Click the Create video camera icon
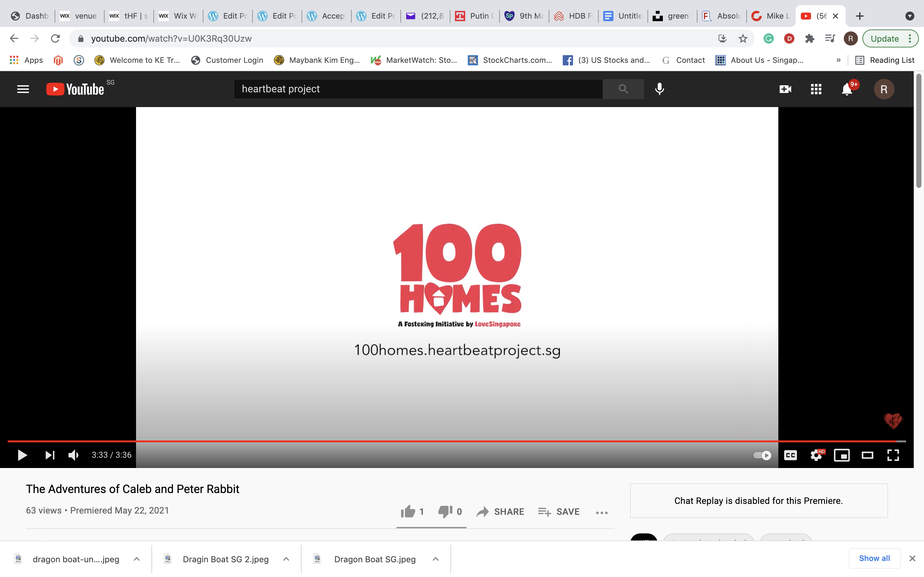This screenshot has width=924, height=577. pos(785,89)
